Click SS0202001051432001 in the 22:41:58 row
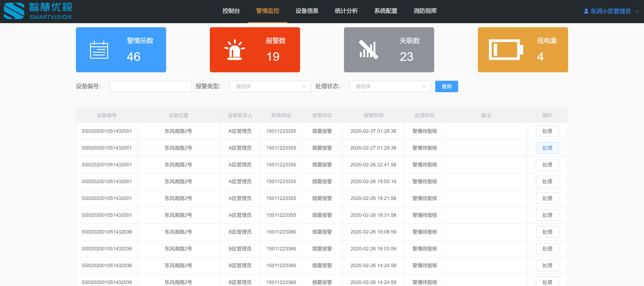 (x=107, y=165)
